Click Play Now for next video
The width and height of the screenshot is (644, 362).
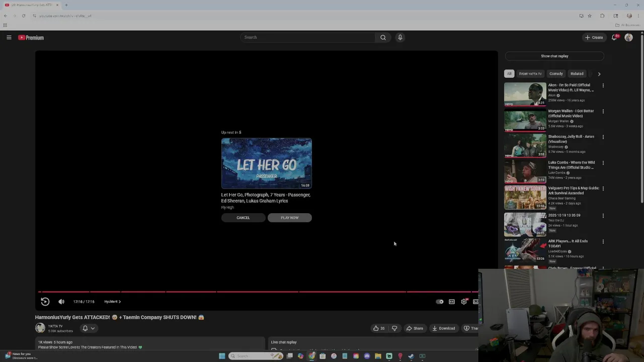(290, 218)
